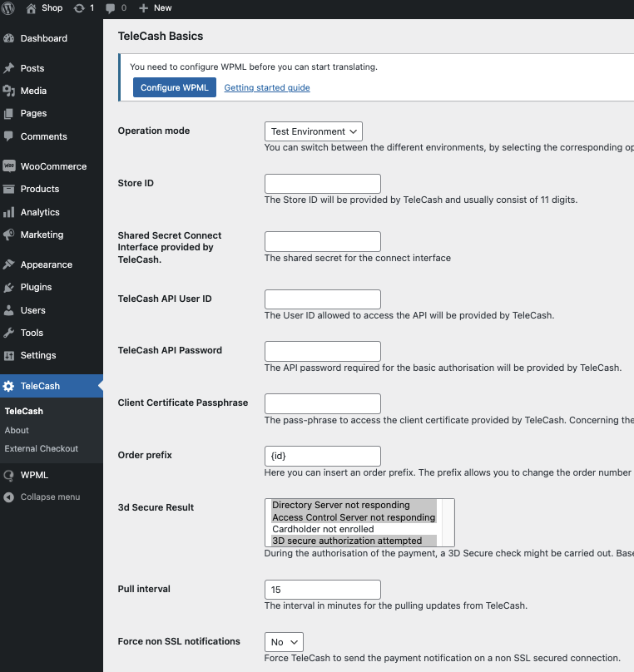Viewport: 634px width, 672px height.
Task: Click the 3d Secure Result list scrollbar
Action: pos(448,522)
